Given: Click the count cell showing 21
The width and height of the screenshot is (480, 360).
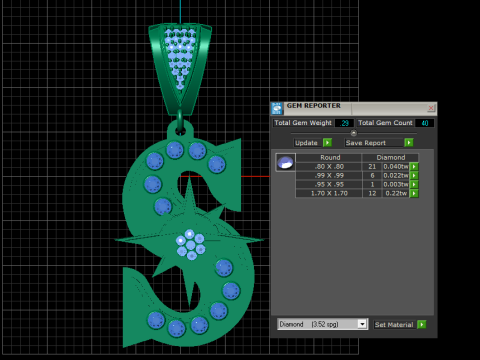Looking at the screenshot, I should [372, 166].
